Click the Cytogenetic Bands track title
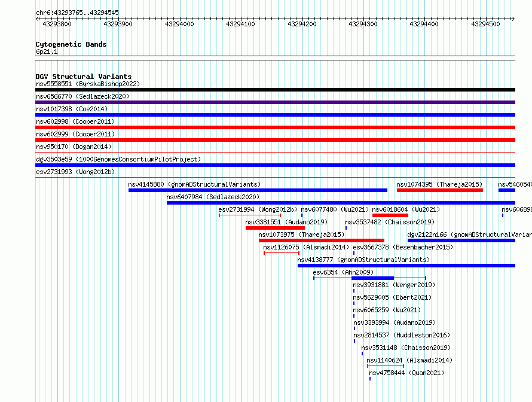Image resolution: width=532 pixels, height=402 pixels. (71, 44)
